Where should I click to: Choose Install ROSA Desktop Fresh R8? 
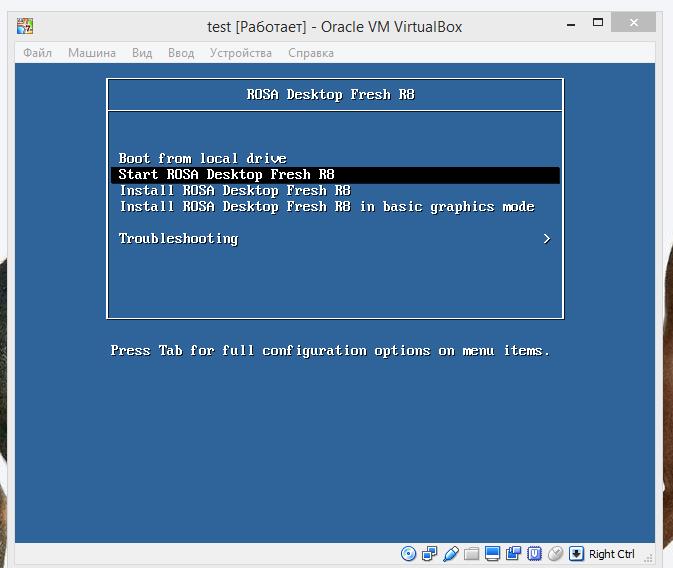point(235,191)
